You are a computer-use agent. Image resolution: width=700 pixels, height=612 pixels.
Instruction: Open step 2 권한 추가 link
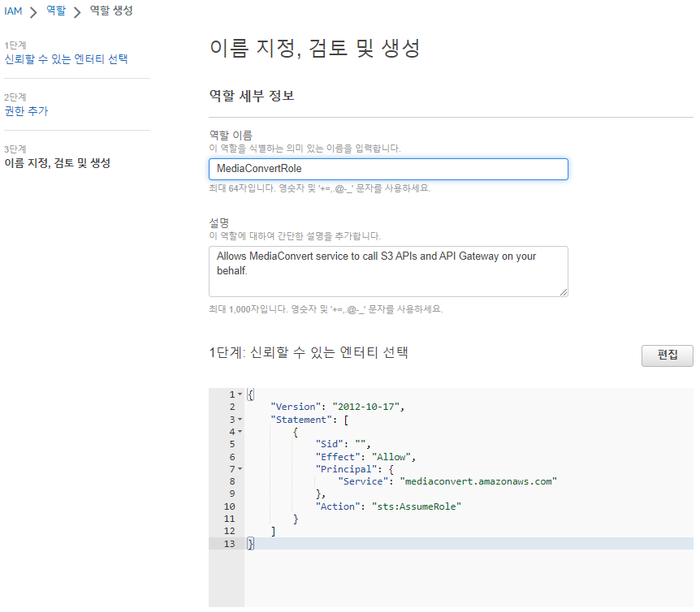pos(26,110)
